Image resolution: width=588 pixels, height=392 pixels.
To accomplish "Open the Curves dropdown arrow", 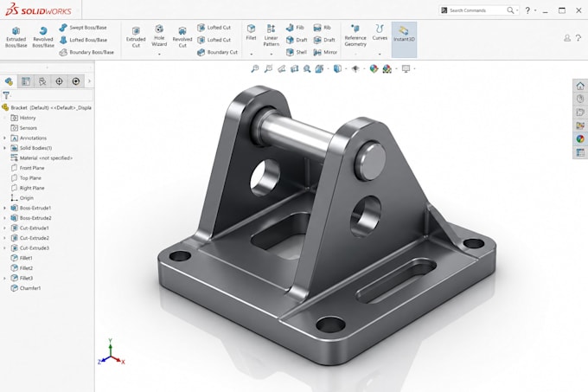I will click(380, 54).
